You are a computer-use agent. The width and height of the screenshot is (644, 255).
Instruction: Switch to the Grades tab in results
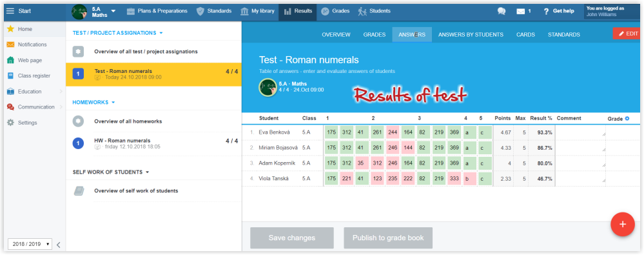pyautogui.click(x=375, y=35)
